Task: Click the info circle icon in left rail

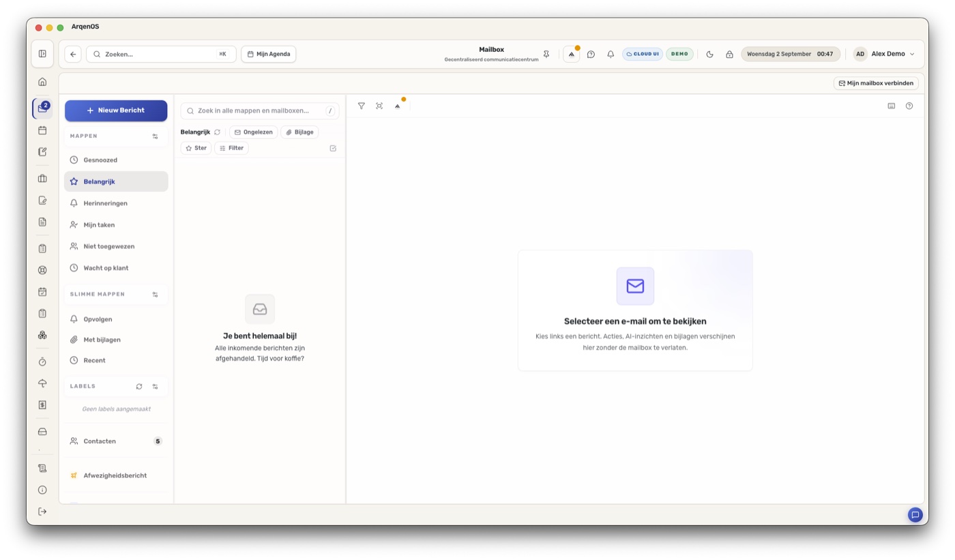Action: 42,490
